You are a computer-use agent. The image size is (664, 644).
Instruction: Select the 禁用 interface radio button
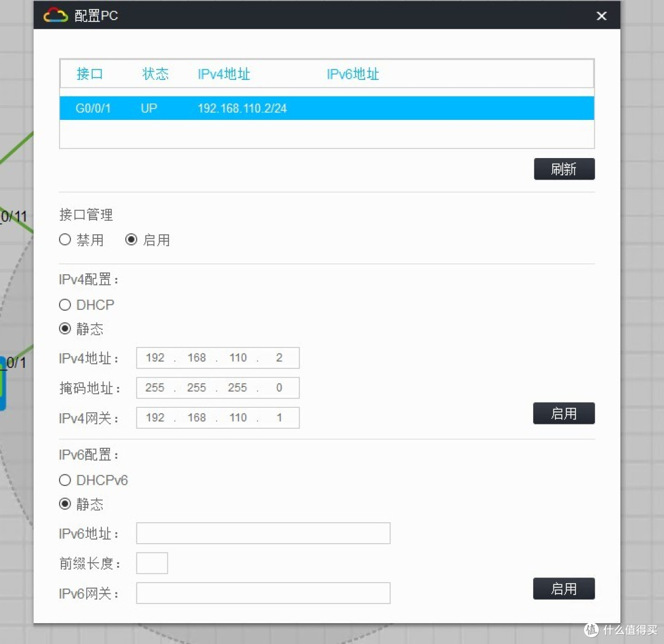(65, 240)
